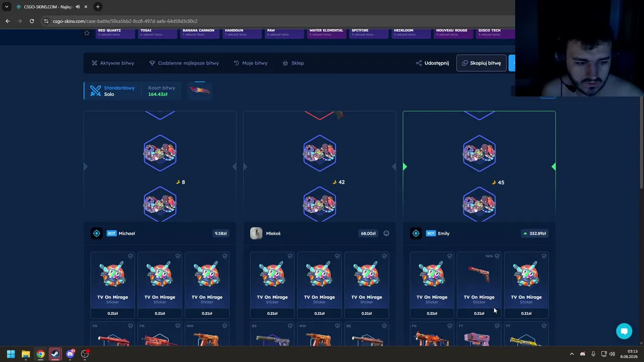Mute the audio-playing CSGO-SKINS tab
Image resolution: width=644 pixels, height=362 pixels.
[x=77, y=7]
